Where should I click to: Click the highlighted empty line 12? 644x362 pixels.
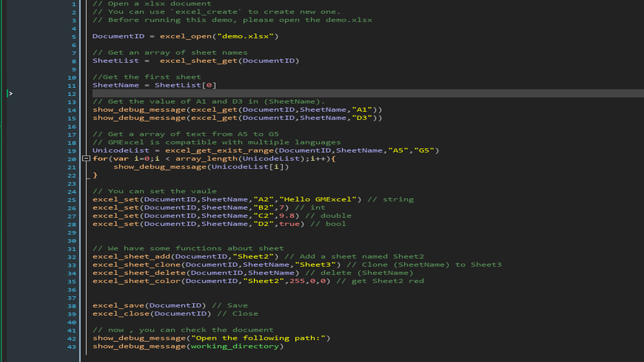335,94
